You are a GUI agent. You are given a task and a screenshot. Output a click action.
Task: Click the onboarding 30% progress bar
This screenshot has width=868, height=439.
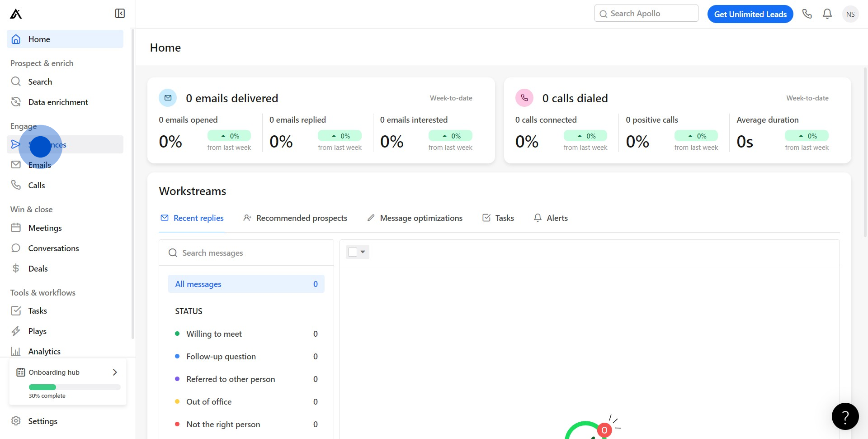click(75, 387)
